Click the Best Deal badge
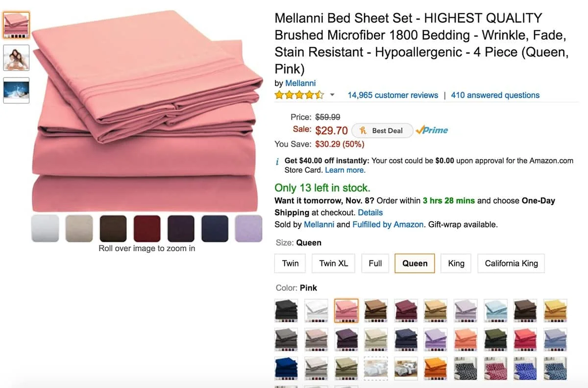The image size is (588, 388). coord(382,130)
